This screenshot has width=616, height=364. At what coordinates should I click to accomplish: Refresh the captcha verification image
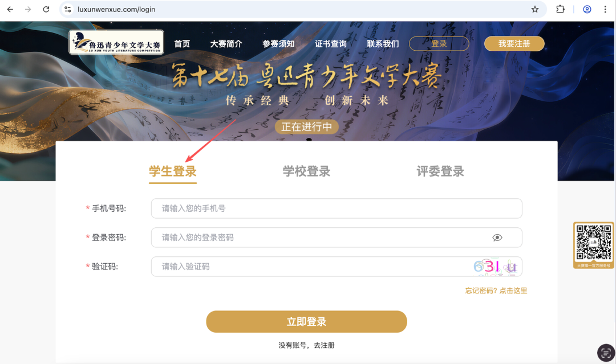point(496,267)
